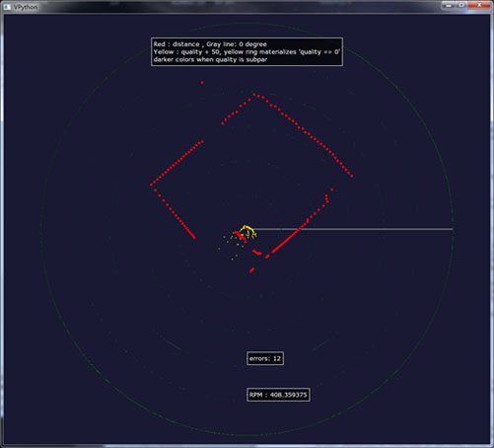Minimize the VPython window
This screenshot has width=494, height=448.
449,5
